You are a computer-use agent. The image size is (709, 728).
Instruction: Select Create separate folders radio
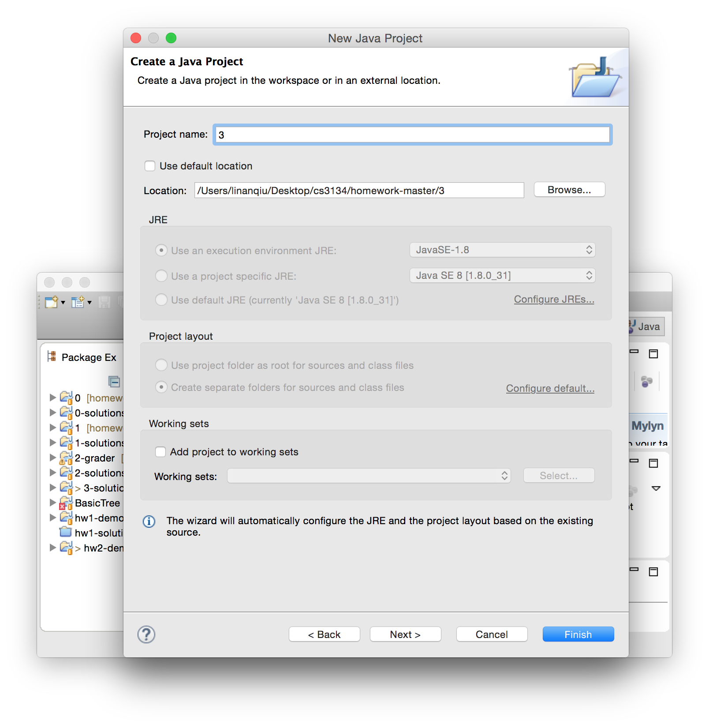tap(161, 387)
